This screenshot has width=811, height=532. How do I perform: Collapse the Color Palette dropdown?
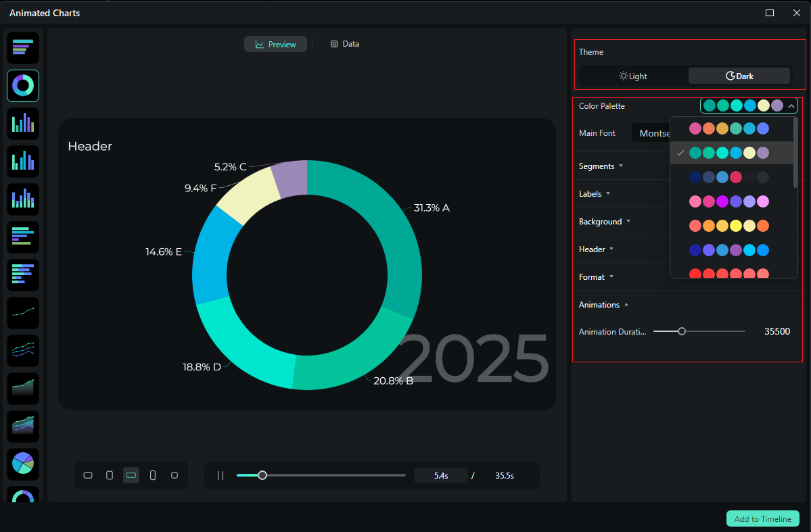coord(791,105)
